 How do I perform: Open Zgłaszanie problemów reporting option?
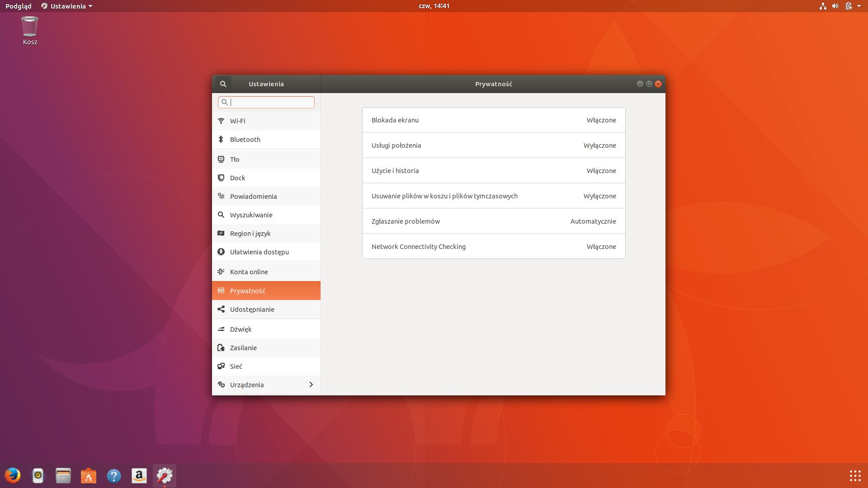coord(493,221)
